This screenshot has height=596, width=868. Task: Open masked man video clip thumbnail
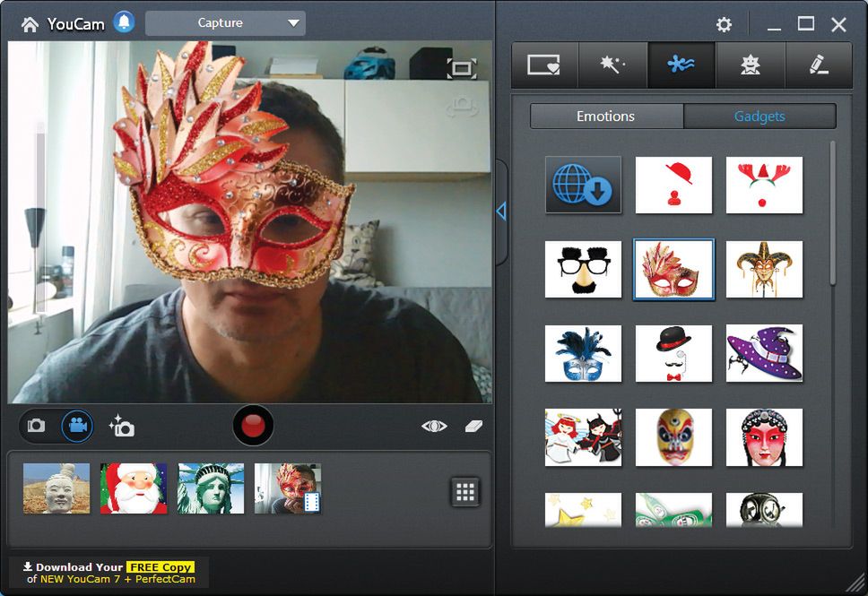288,488
